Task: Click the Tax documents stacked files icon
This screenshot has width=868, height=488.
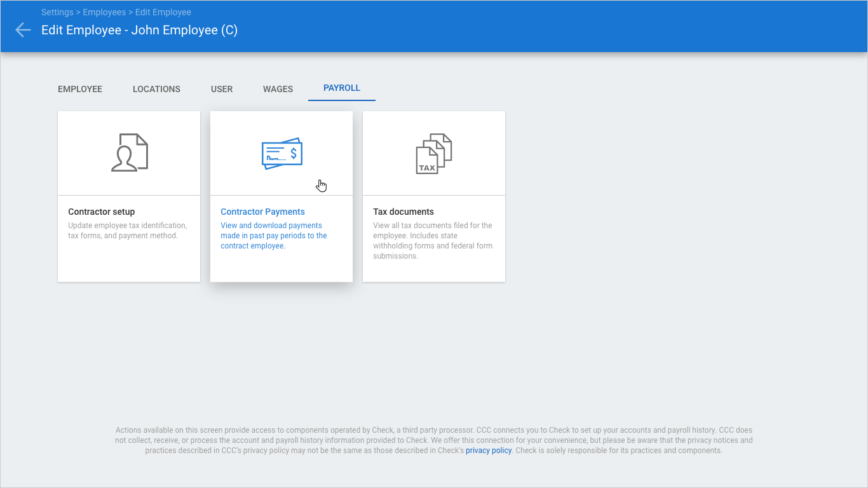Action: [434, 153]
